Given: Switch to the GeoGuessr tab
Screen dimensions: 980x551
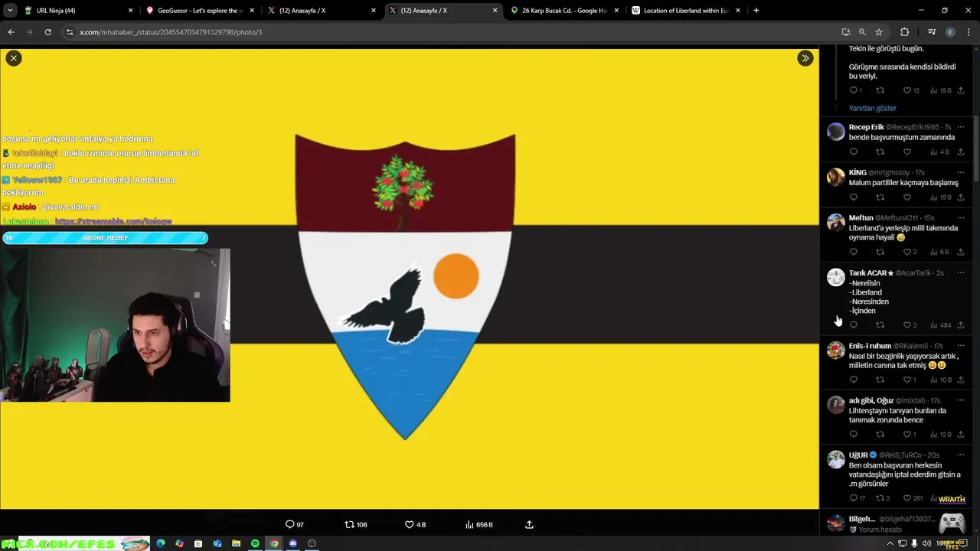Looking at the screenshot, I should tap(199, 11).
